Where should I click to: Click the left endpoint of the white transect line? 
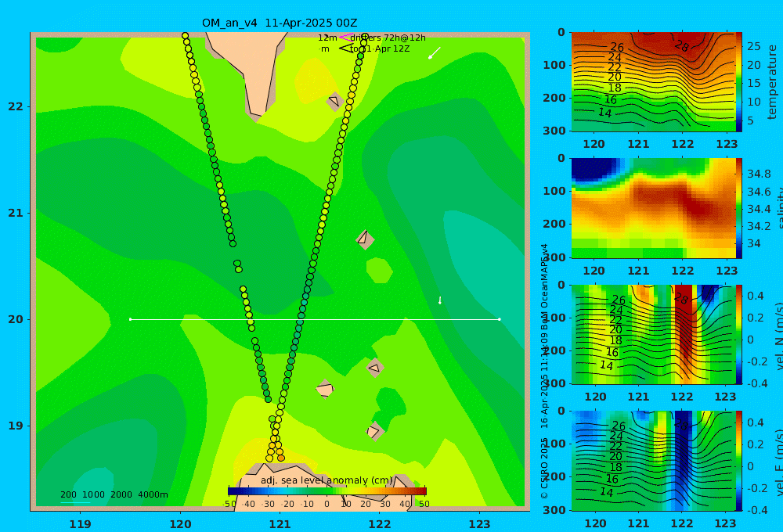pos(130,319)
